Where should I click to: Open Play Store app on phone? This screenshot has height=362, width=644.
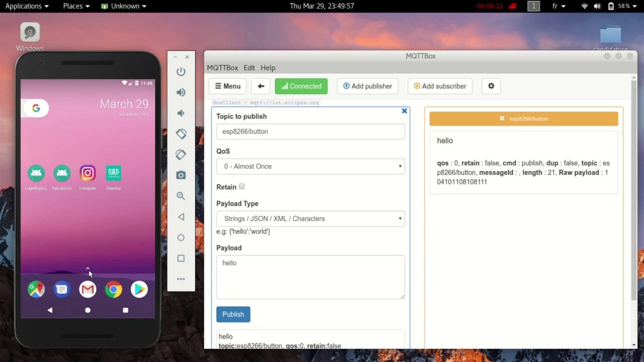point(139,289)
